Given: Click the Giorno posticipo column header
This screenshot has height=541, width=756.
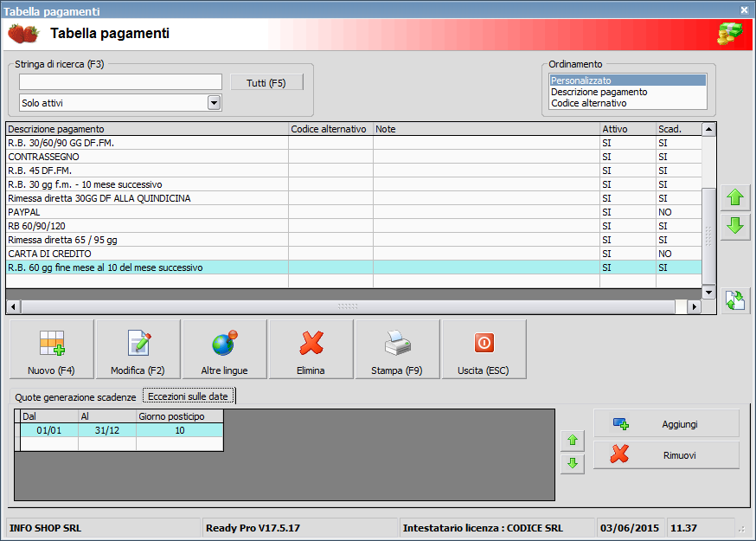Looking at the screenshot, I should click(x=180, y=416).
